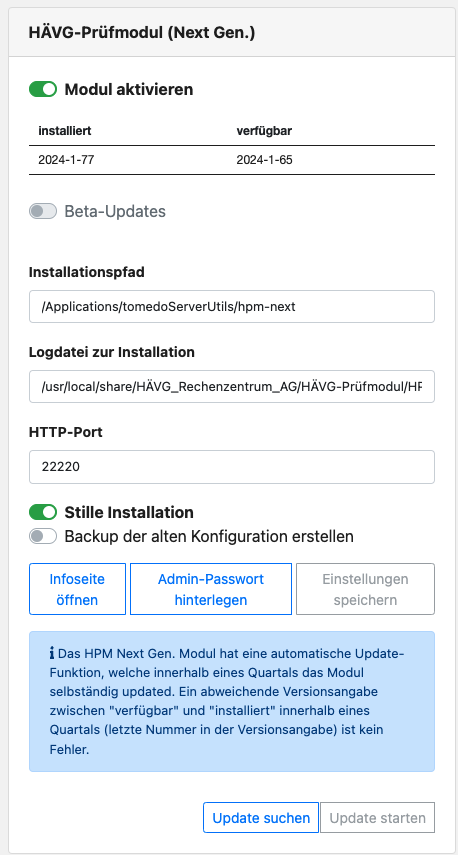Viewport: 458px width, 855px height.
Task: Click Admin-Passwort hinterlegen button
Action: click(x=211, y=589)
